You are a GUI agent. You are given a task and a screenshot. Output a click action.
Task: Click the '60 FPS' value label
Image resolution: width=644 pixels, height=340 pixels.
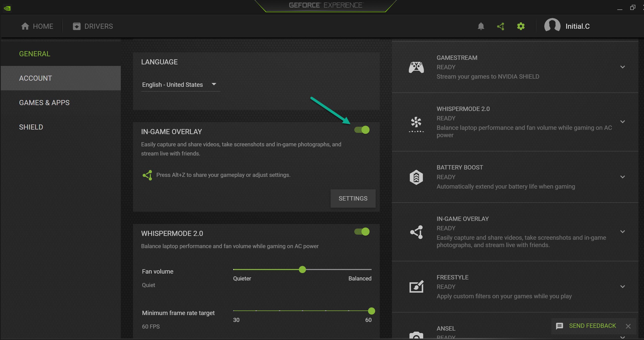[151, 327]
